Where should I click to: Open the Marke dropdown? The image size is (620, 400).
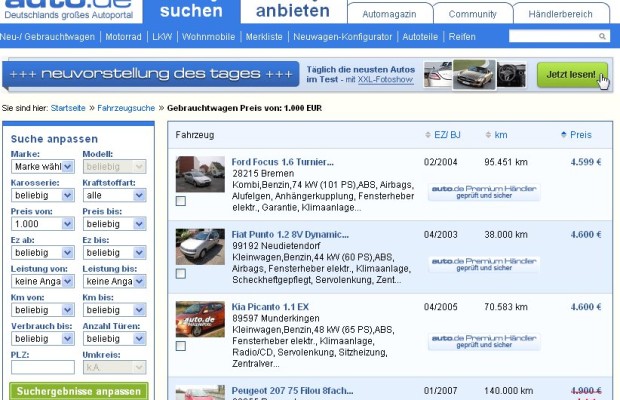[43, 167]
